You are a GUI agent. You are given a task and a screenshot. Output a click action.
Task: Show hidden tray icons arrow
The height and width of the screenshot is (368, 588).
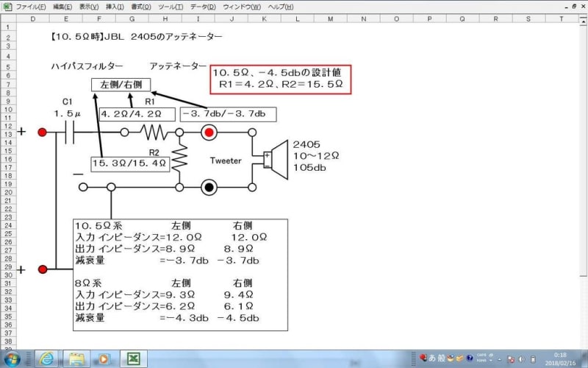coord(501,359)
